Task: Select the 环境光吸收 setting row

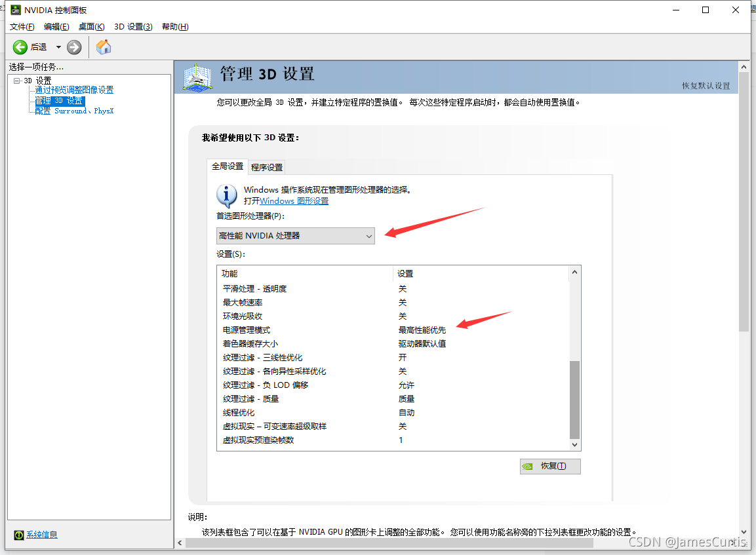Action: [x=393, y=316]
